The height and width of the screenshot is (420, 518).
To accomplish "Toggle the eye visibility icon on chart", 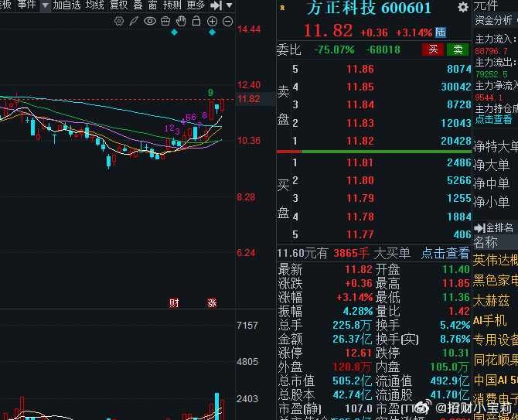I will click(150, 22).
